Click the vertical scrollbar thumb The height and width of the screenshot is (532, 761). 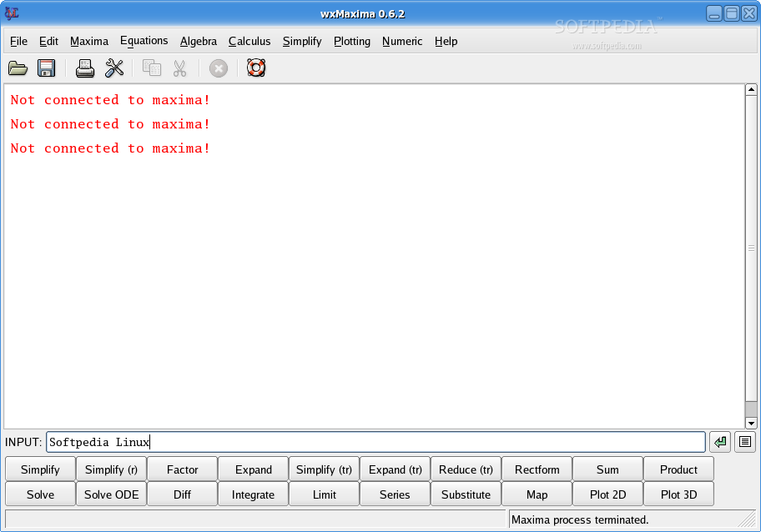751,248
